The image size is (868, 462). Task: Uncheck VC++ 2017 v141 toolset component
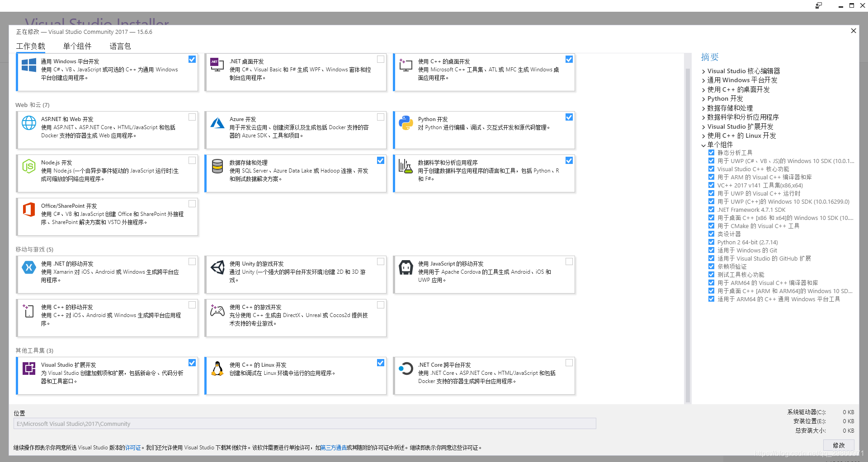click(711, 185)
